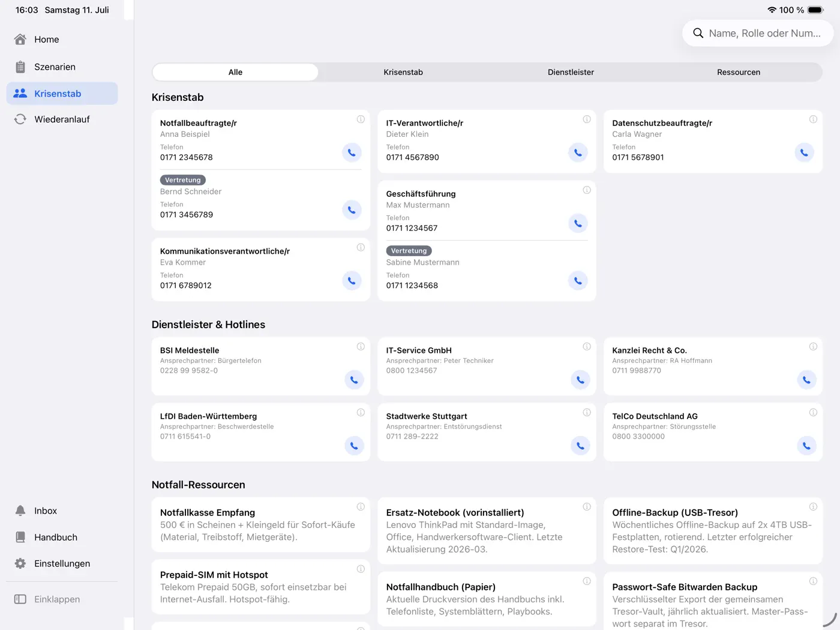Show info for Offline-Backup (USB-Tresor)
This screenshot has height=630, width=840.
(x=813, y=506)
